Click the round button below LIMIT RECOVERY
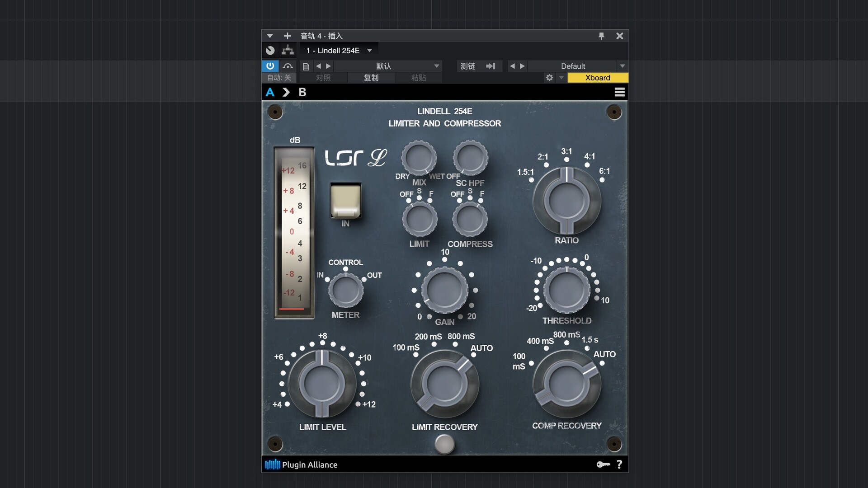 pos(444,444)
